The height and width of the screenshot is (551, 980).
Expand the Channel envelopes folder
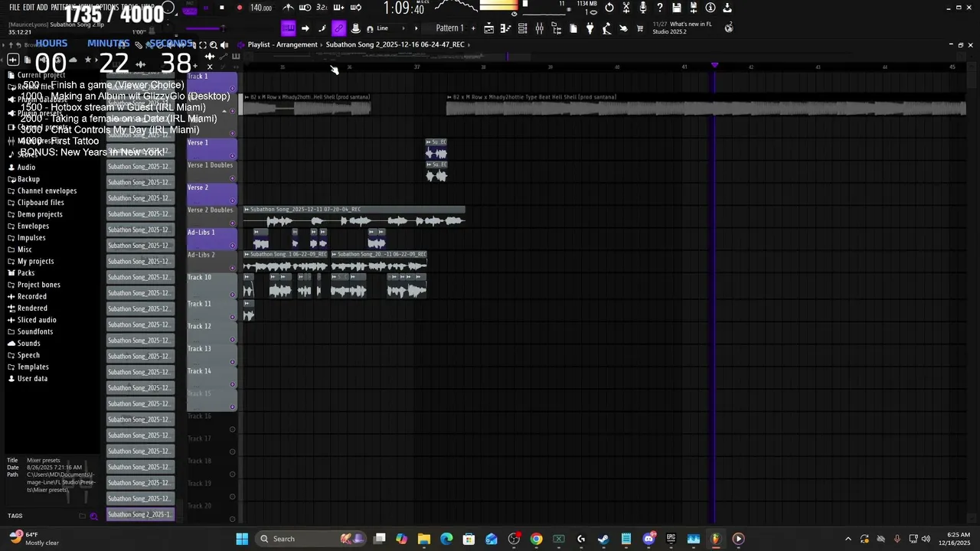click(47, 191)
